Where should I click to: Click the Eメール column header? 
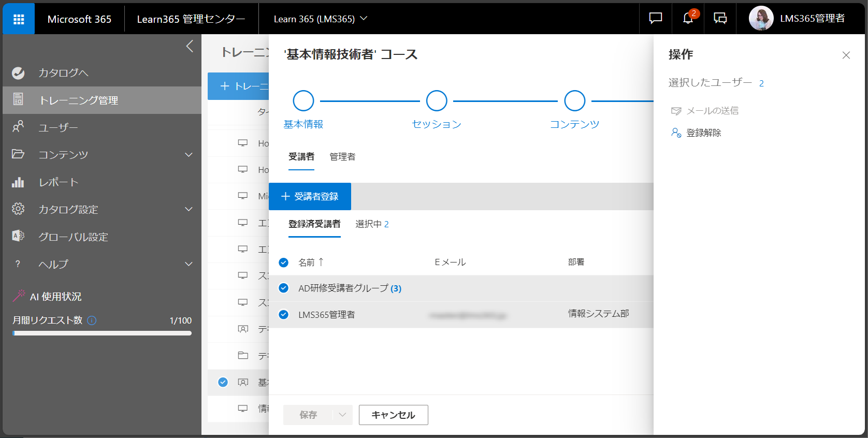pyautogui.click(x=450, y=262)
